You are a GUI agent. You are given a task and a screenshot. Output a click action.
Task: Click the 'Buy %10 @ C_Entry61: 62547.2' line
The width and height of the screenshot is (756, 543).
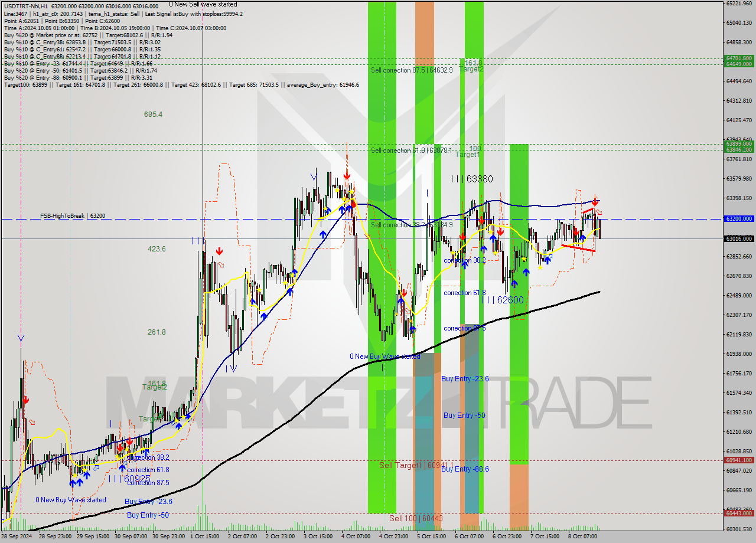click(82, 49)
